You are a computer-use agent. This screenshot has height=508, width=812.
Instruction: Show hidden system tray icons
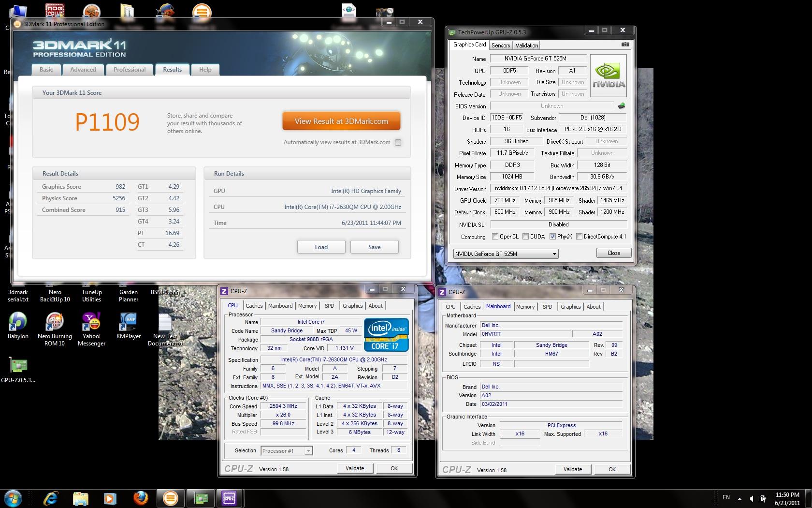[739, 498]
